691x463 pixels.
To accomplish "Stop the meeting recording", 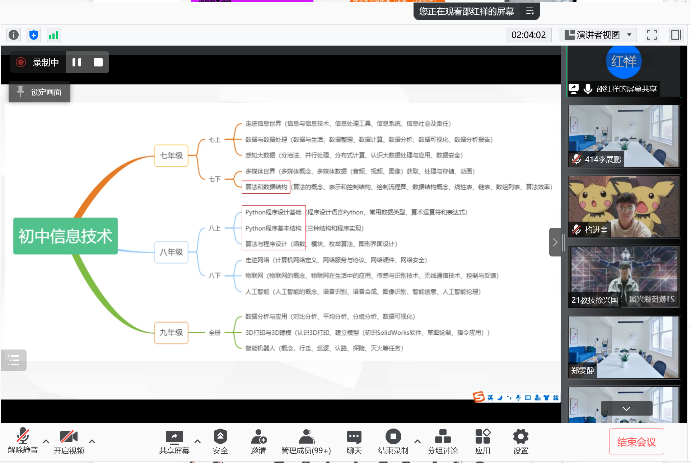I will click(98, 62).
